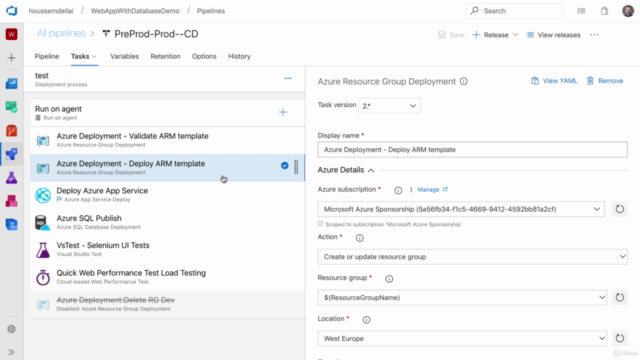Viewport: 640px width, 360px height.
Task: Open the user profile avatar
Action: [x=628, y=11]
